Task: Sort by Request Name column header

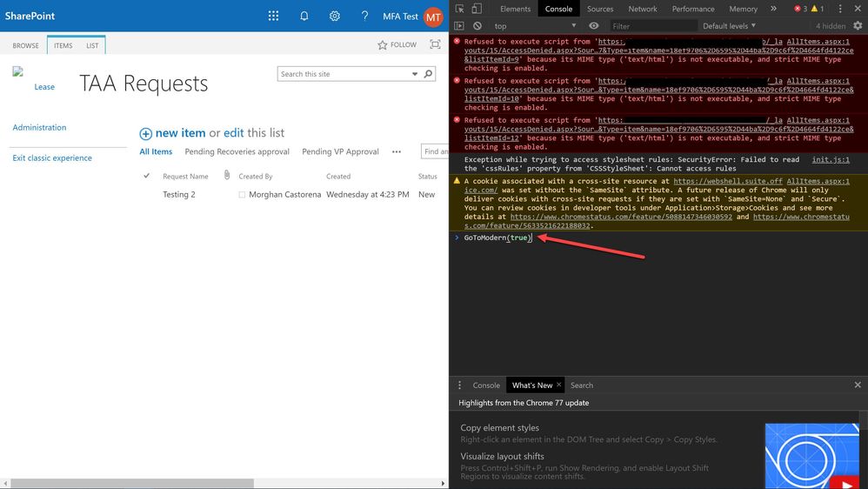Action: tap(185, 176)
